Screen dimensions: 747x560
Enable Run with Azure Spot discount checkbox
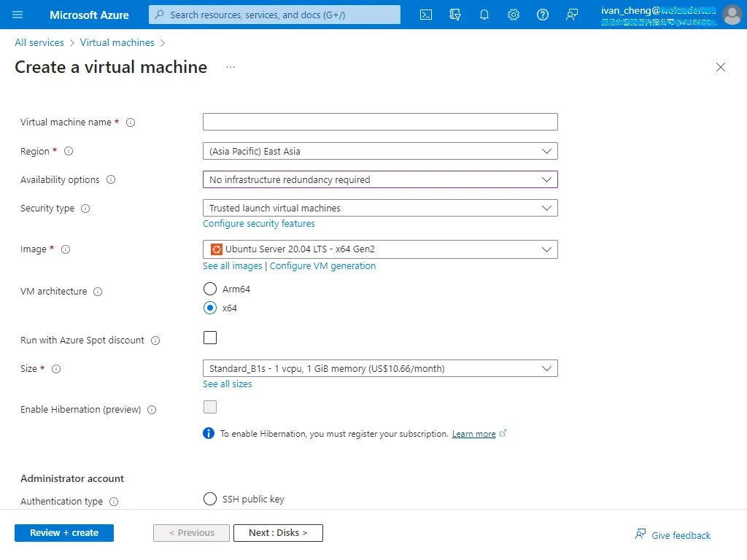pos(210,338)
